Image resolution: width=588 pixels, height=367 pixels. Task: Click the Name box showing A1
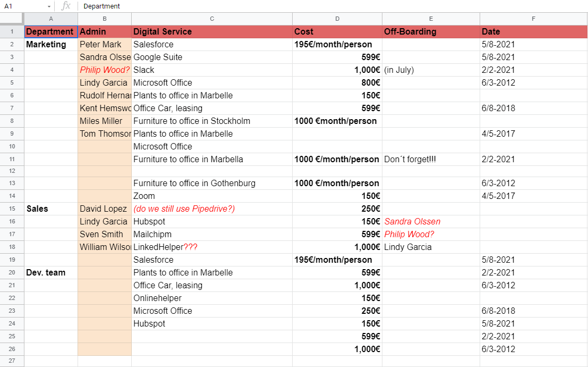[26, 6]
